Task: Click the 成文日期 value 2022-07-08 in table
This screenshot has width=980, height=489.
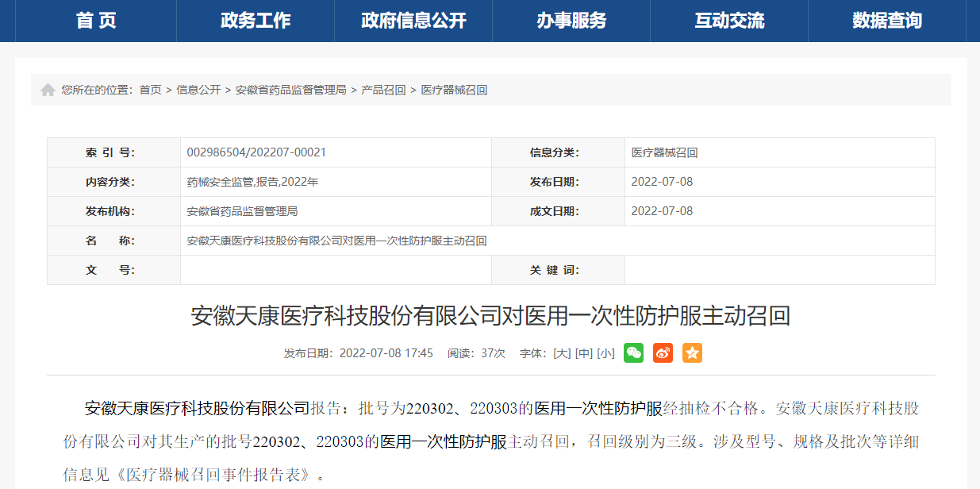Action: pos(662,211)
